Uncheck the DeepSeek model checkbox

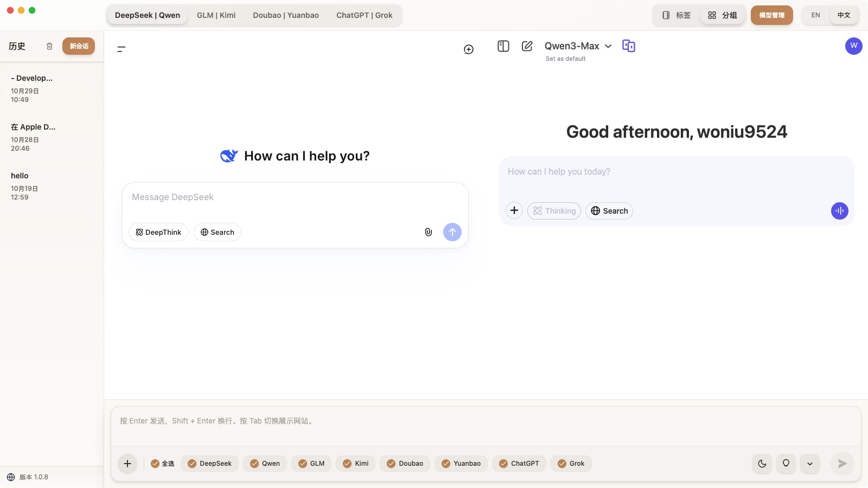click(x=192, y=464)
